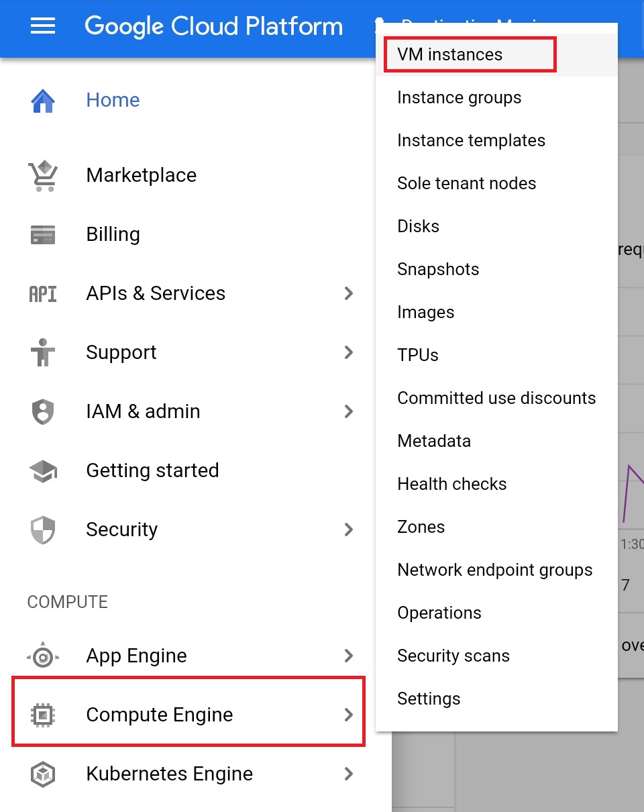644x812 pixels.
Task: Open Getting started
Action: [x=152, y=471]
